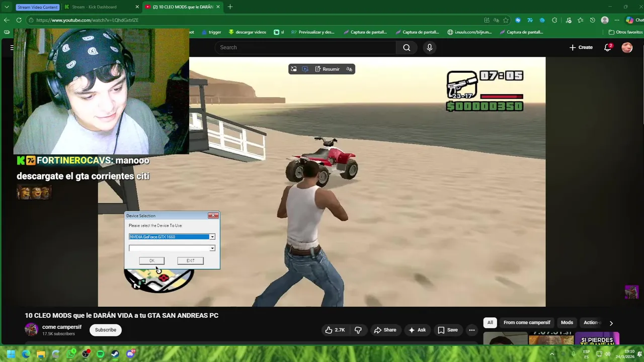Open browser profile avatar icon

(x=605, y=20)
